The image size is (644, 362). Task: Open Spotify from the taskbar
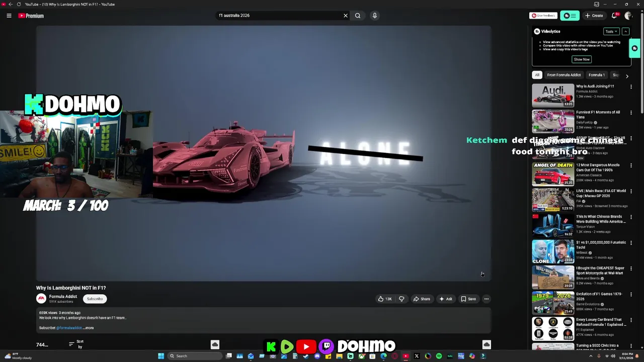(x=439, y=356)
